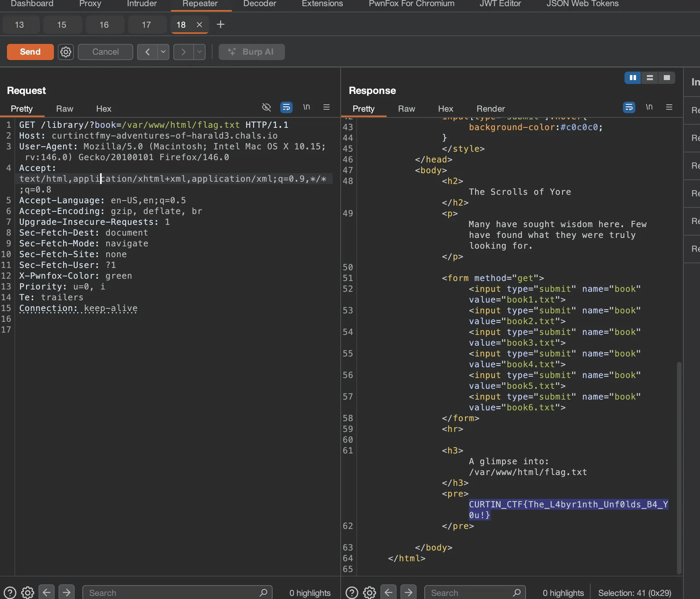
Task: Click the forward arrow under the Request panel
Action: (x=67, y=592)
